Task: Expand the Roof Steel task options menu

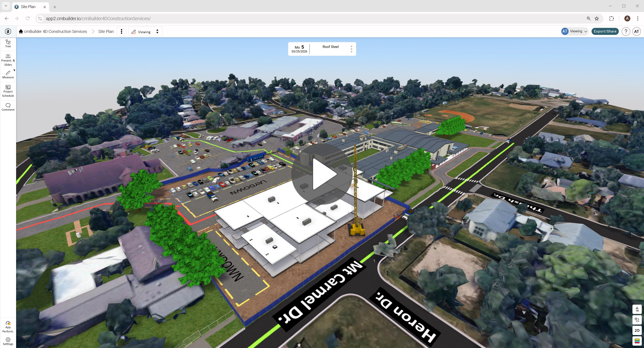Action: tap(352, 49)
